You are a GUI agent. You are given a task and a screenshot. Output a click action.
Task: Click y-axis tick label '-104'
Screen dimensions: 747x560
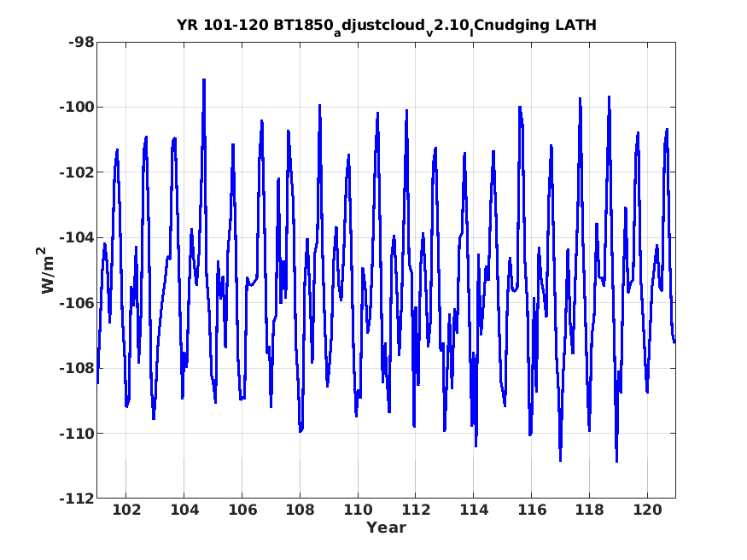point(77,237)
